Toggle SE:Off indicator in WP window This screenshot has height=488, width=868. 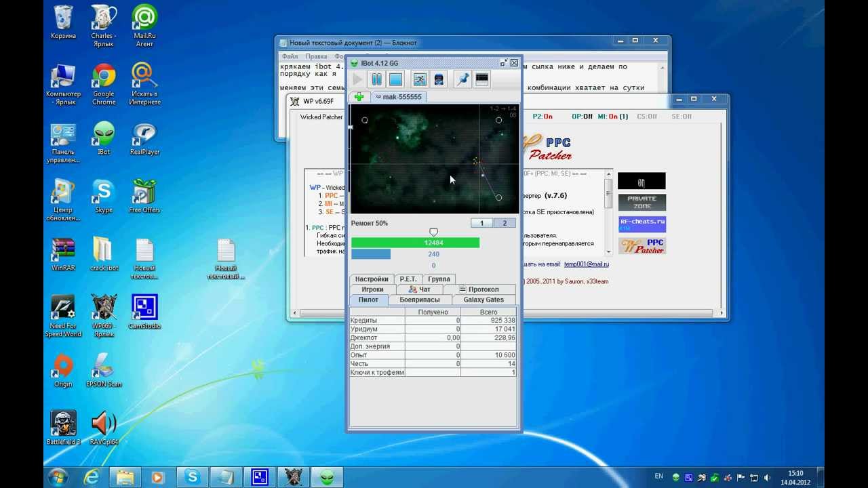click(682, 117)
